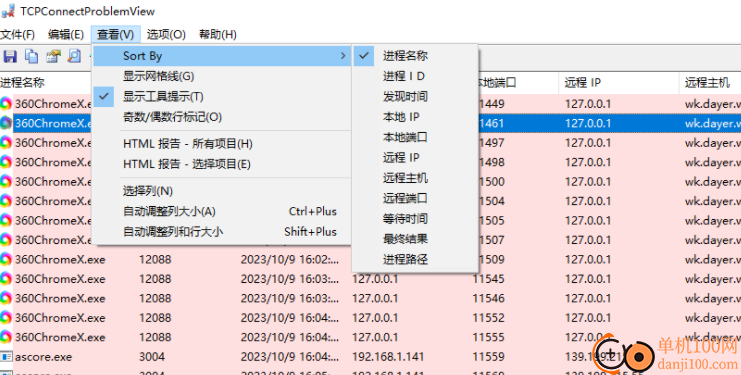
Task: Open the 选项(O) menu
Action: [166, 34]
